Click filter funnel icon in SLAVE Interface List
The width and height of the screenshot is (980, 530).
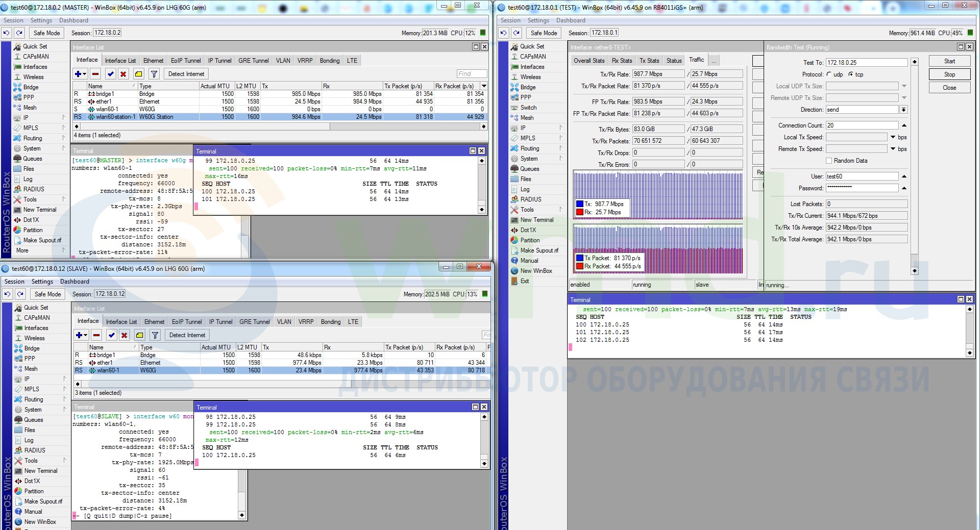click(x=155, y=335)
